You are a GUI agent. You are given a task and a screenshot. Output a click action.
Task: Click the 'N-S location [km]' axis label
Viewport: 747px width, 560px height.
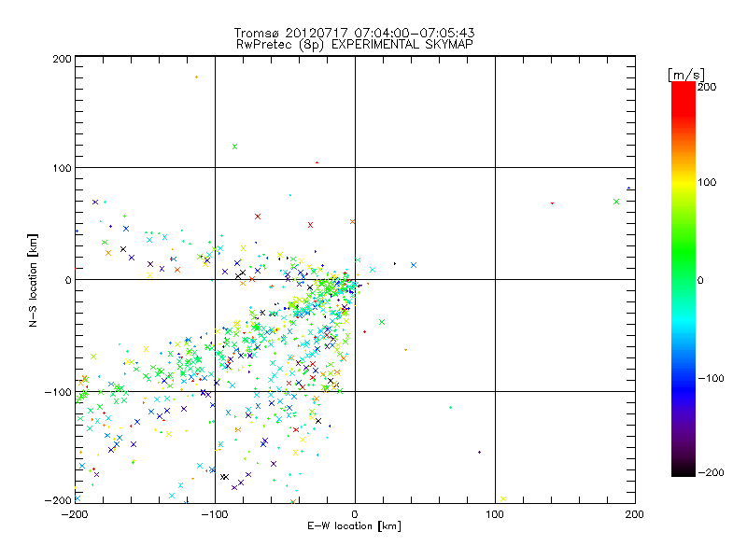tap(33, 280)
